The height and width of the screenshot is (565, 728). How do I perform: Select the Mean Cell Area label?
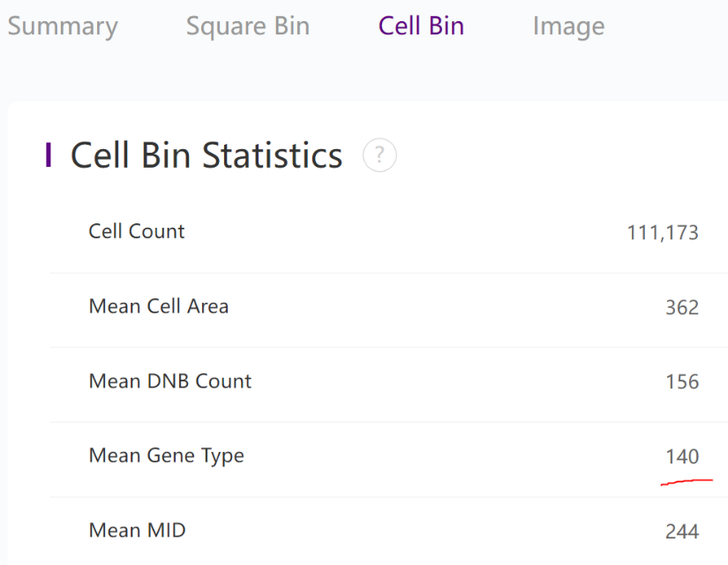[x=159, y=306]
